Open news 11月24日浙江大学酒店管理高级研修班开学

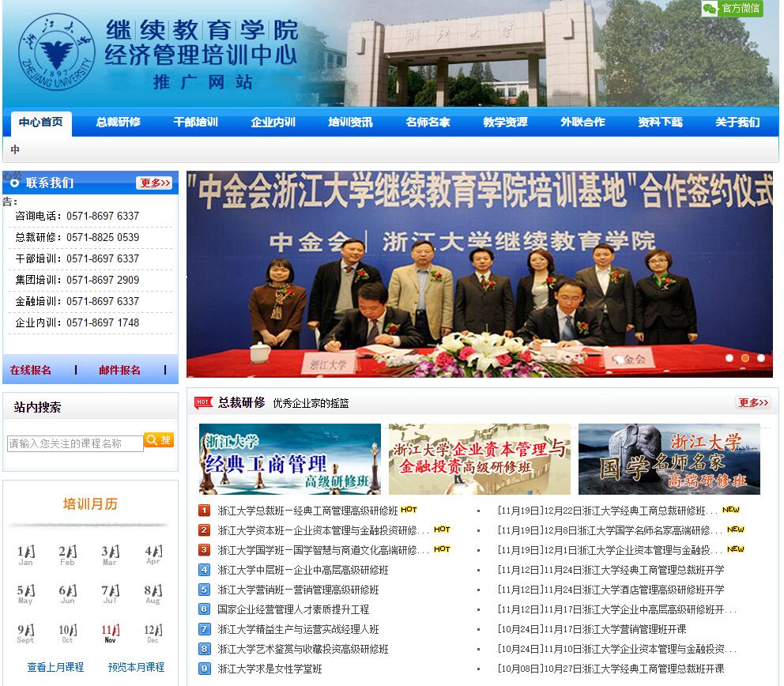[610, 590]
